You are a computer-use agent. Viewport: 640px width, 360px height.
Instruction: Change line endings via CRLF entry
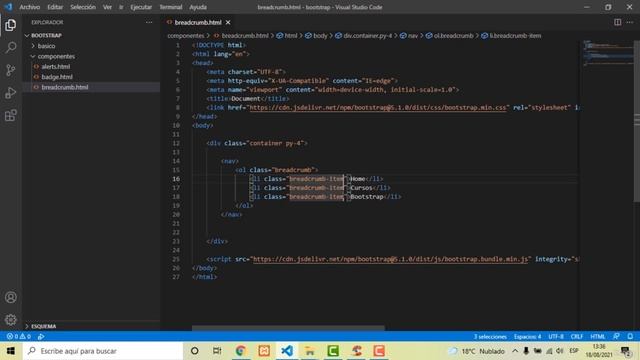[577, 337]
